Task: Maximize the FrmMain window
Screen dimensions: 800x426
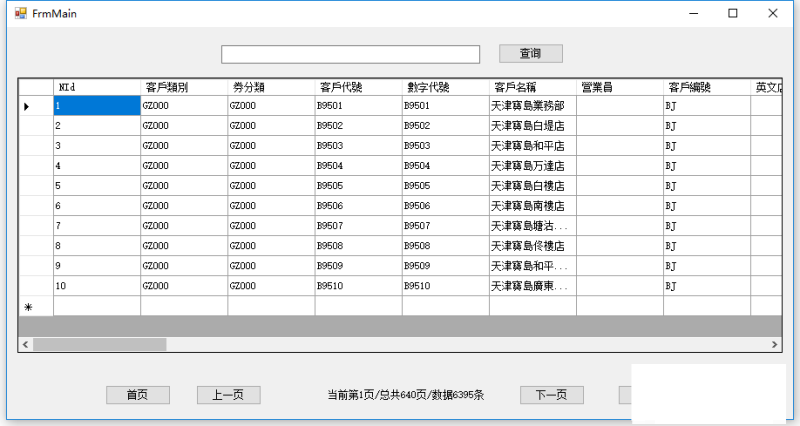Action: pyautogui.click(x=733, y=14)
